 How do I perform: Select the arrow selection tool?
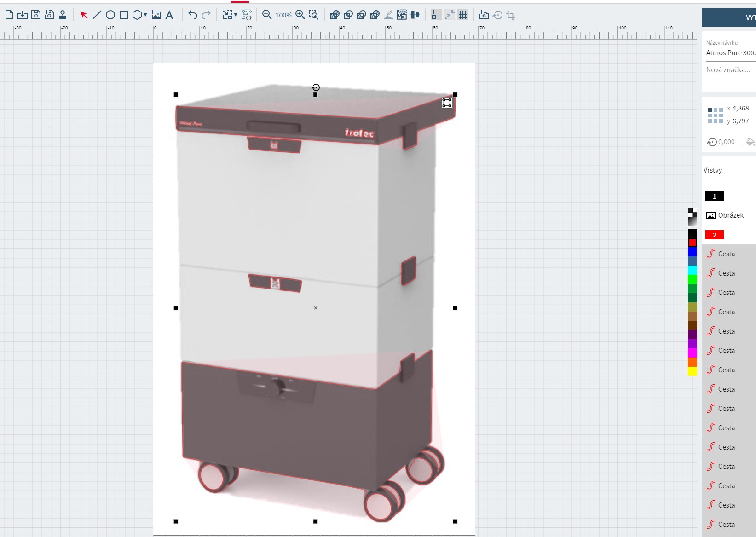[x=84, y=15]
